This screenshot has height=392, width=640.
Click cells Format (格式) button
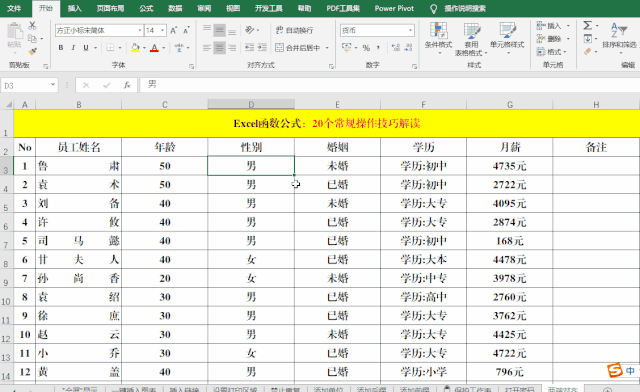(x=552, y=52)
